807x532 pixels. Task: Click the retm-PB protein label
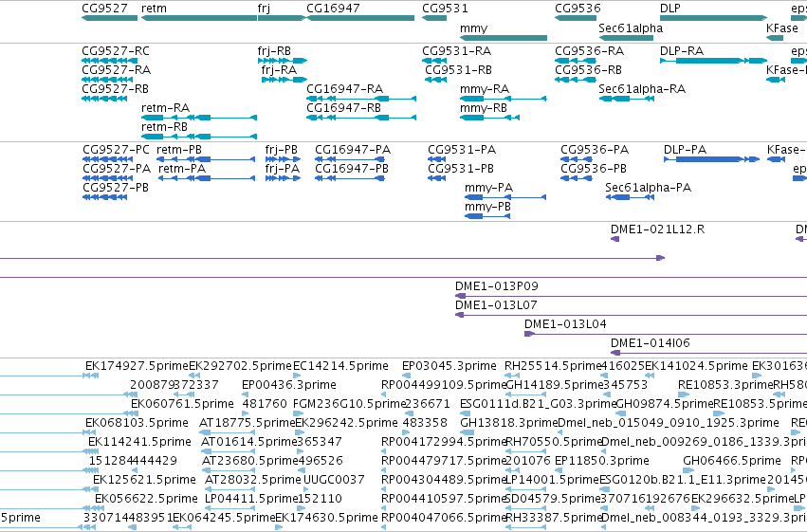(x=179, y=150)
